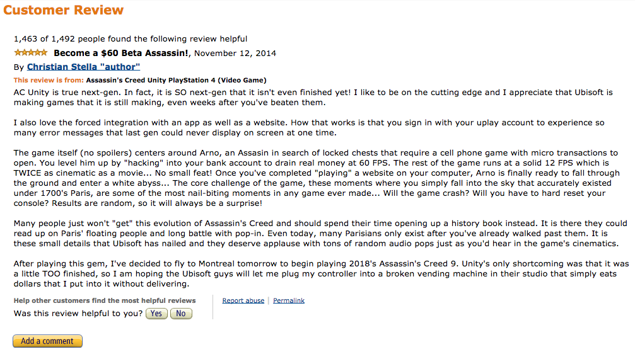
Task: Click the paragraph starting "Many people just won't"
Action: (x=320, y=234)
